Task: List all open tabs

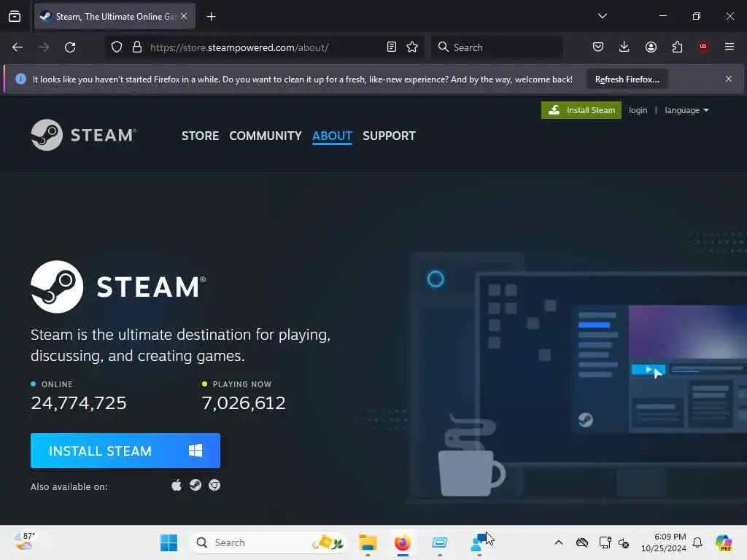Action: pos(602,16)
